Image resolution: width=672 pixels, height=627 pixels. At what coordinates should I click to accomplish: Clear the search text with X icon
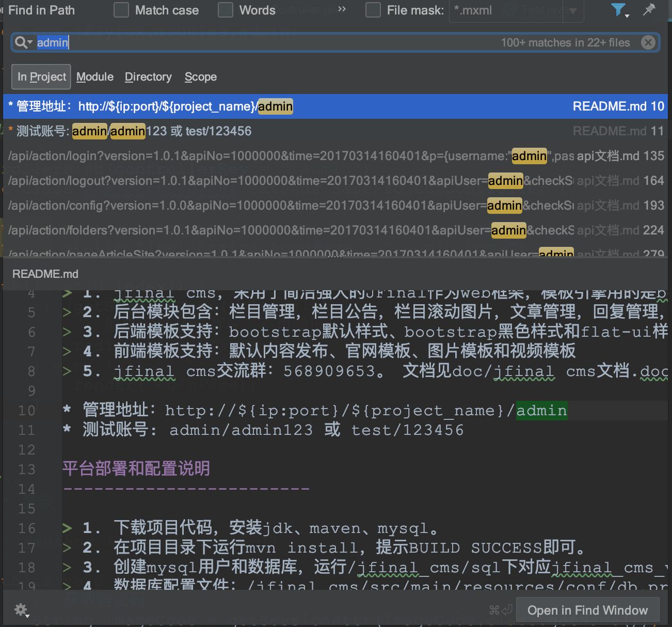click(x=648, y=42)
